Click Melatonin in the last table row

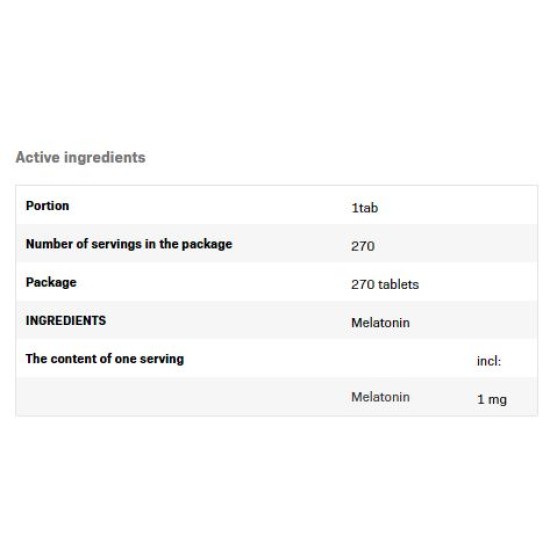pyautogui.click(x=381, y=397)
